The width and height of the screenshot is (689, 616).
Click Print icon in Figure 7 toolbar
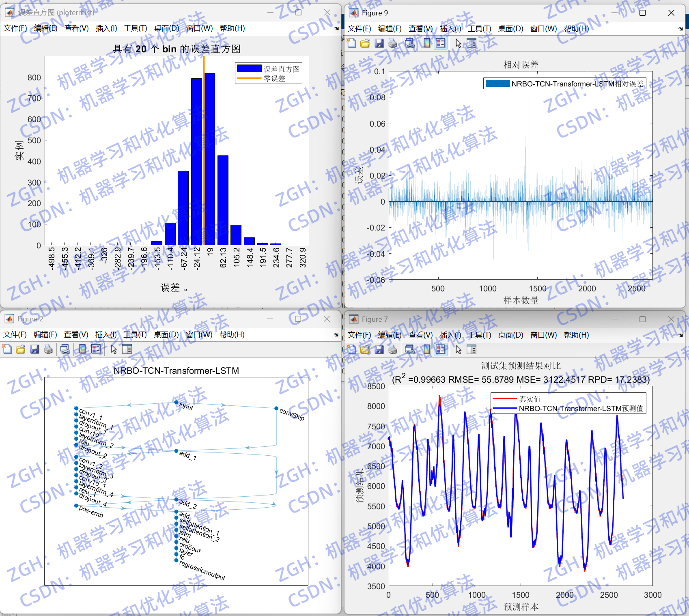[x=393, y=349]
